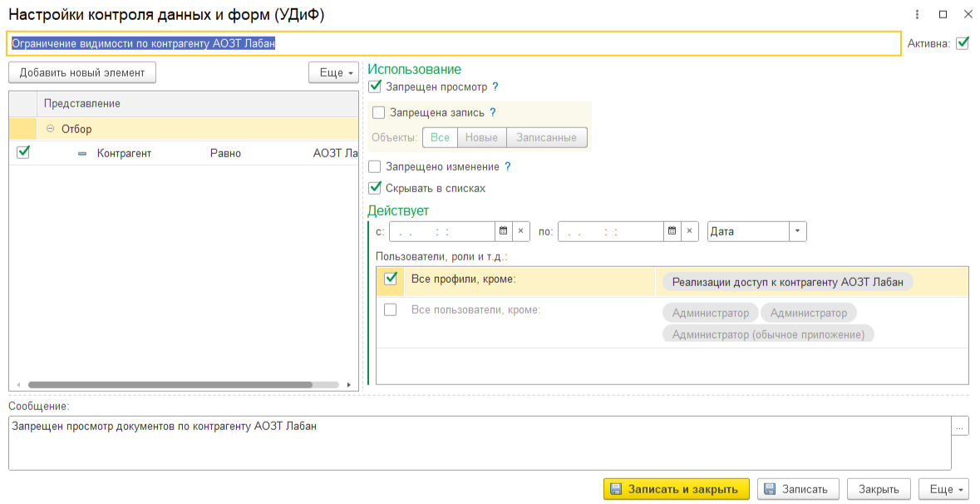
Task: Click help icon next to Запрещено изменение
Action: coord(508,166)
